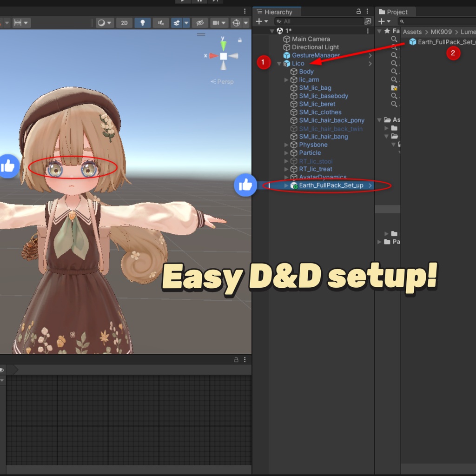Click the Lico prefab icon
The height and width of the screenshot is (476, 476).
[x=286, y=63]
